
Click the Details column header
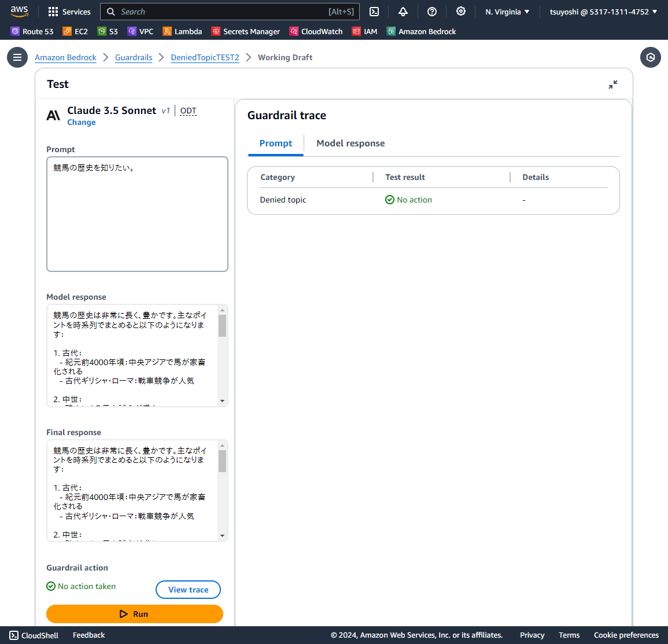click(536, 177)
